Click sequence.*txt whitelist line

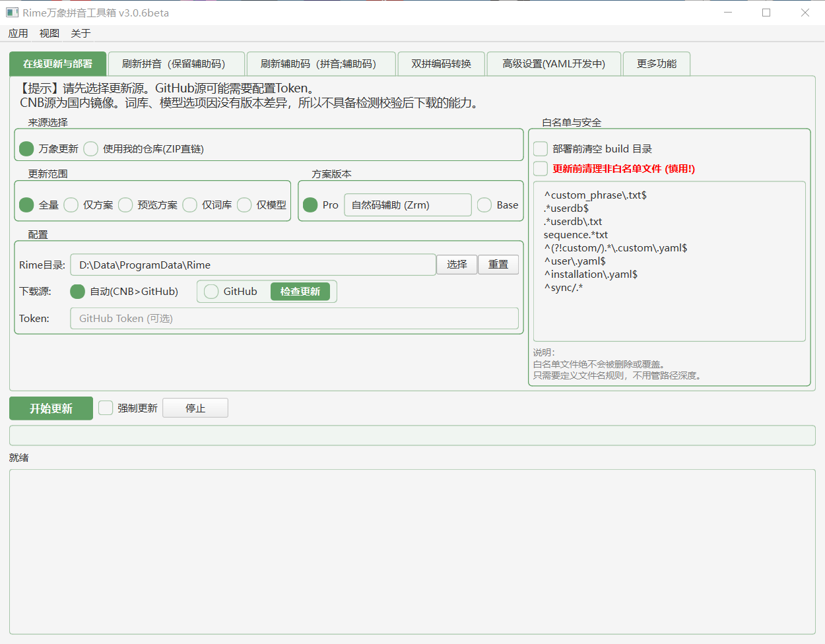coord(576,235)
